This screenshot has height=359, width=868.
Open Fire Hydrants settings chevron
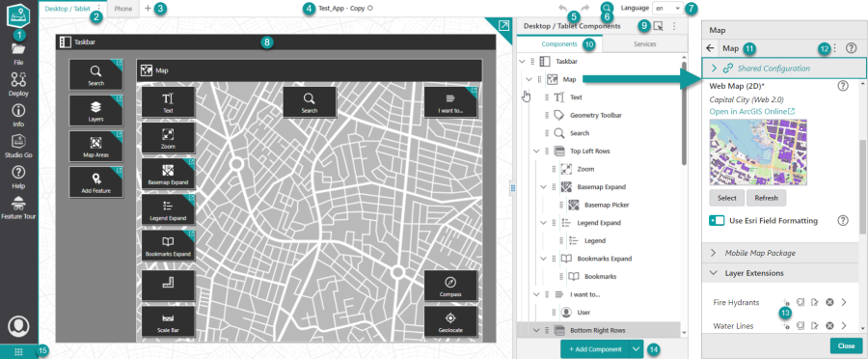tap(844, 302)
